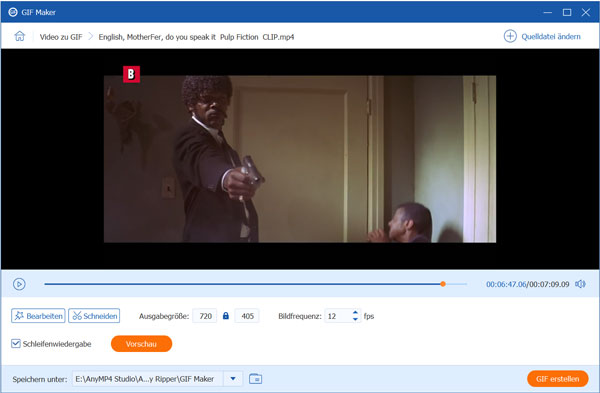Select the output width field 720

point(205,316)
